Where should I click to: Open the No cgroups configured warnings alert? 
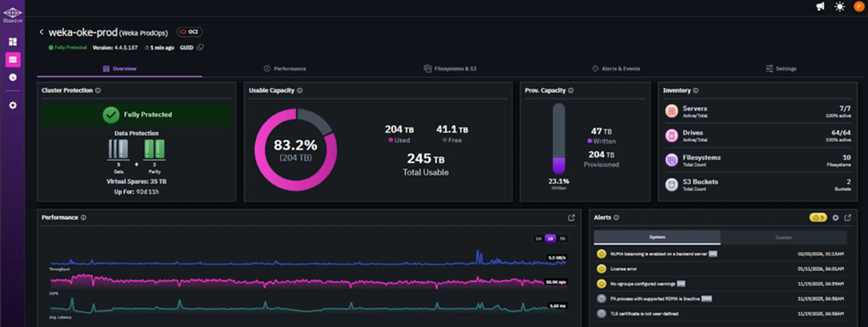pos(720,284)
